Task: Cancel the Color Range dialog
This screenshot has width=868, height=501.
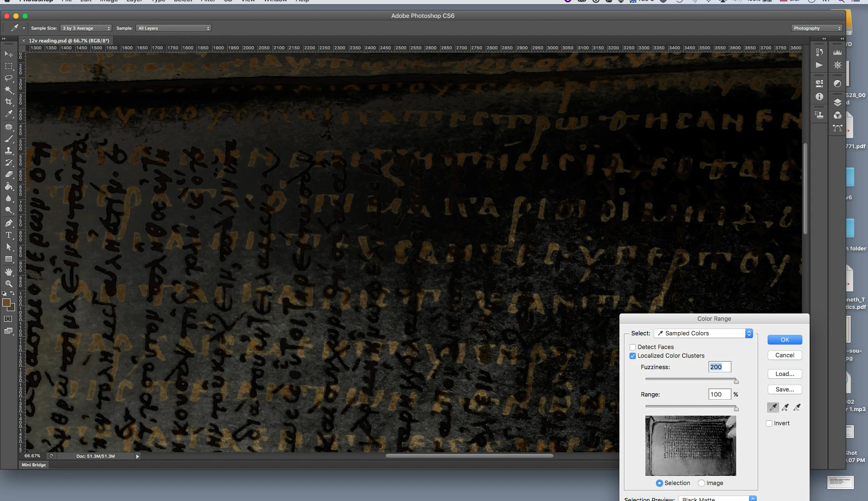Action: [x=785, y=355]
